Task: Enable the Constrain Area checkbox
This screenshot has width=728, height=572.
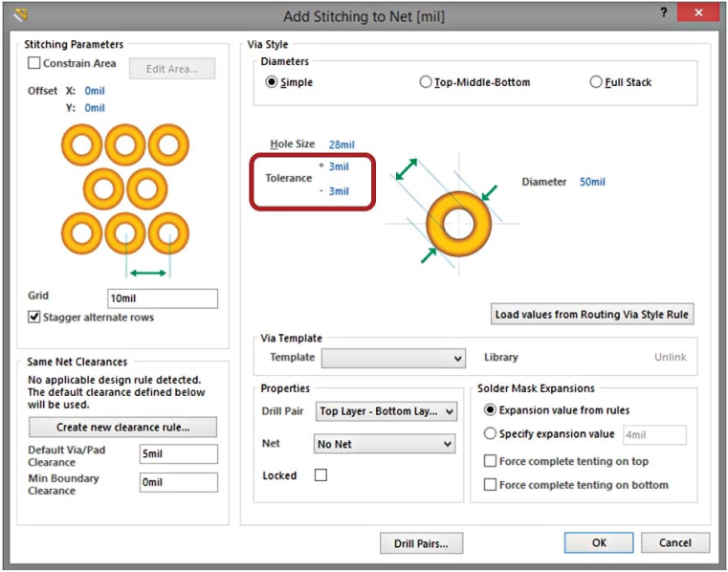Action: (x=35, y=63)
